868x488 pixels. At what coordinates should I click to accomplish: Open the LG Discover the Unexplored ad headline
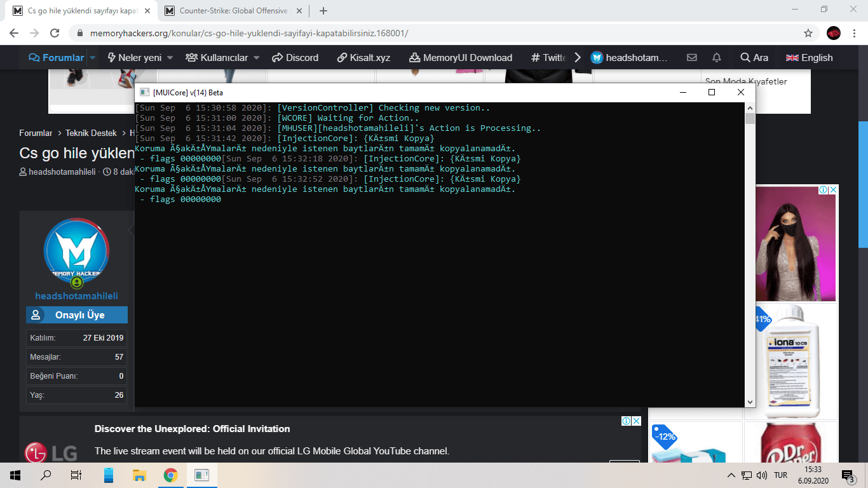pyautogui.click(x=192, y=429)
